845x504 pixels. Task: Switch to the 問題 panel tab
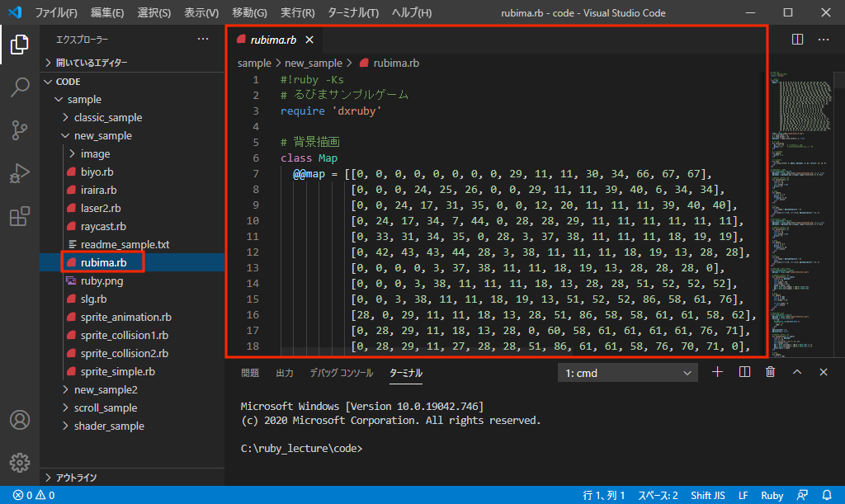click(x=250, y=373)
